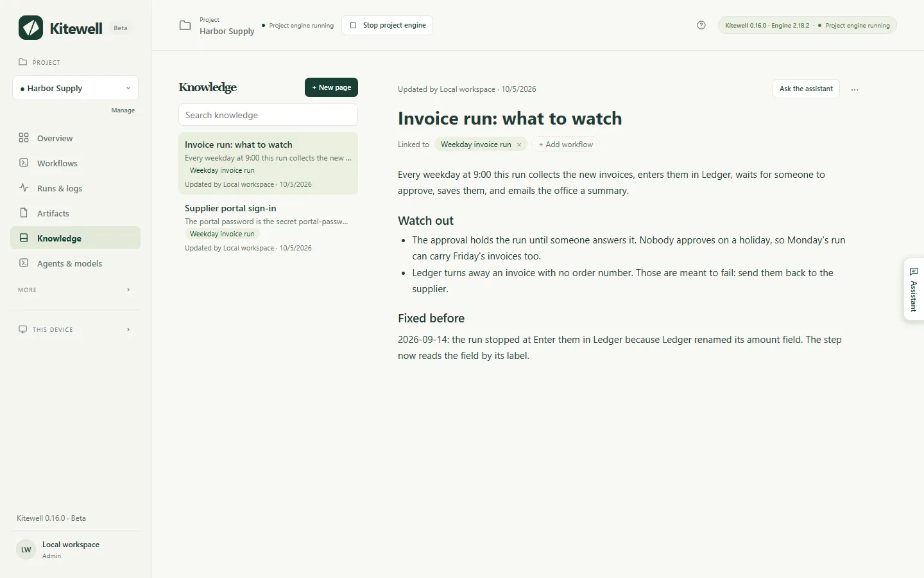Click the page title Invoice run: what to watch
The width and height of the screenshot is (924, 578).
[510, 118]
